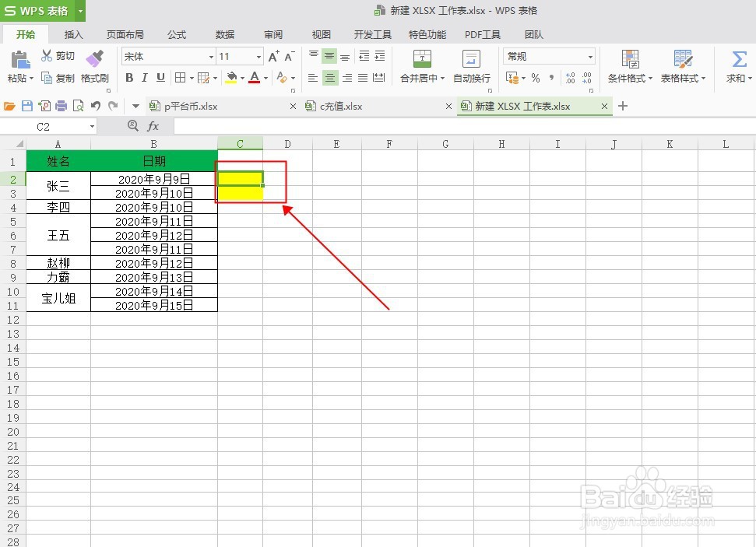The width and height of the screenshot is (756, 547).
Task: Toggle left horizontal alignment
Action: pyautogui.click(x=313, y=78)
